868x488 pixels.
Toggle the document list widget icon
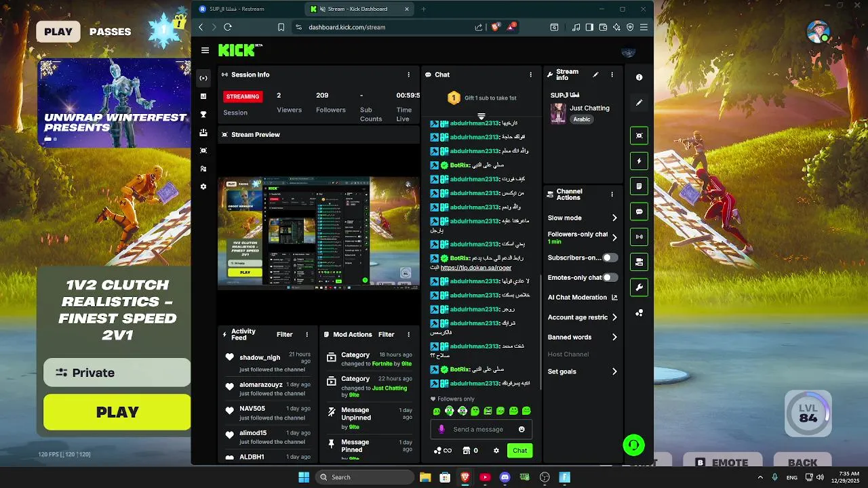pos(639,186)
